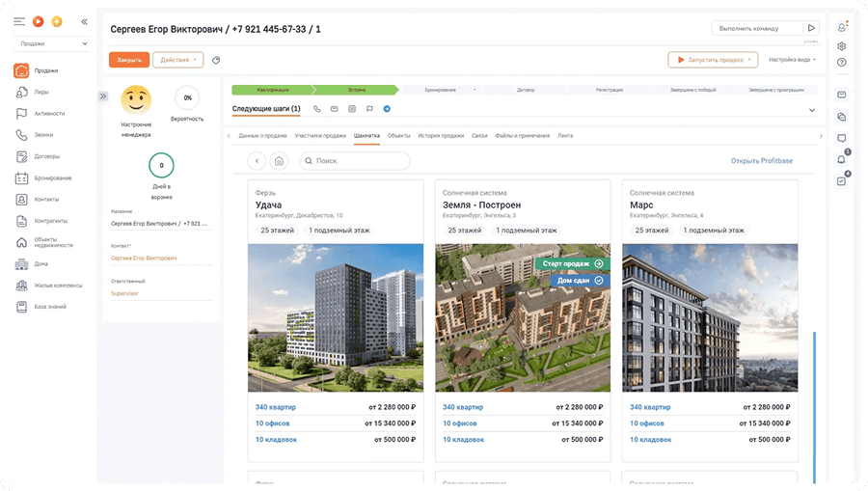Click the phone call icon in next steps
The image size is (868, 491).
(317, 109)
